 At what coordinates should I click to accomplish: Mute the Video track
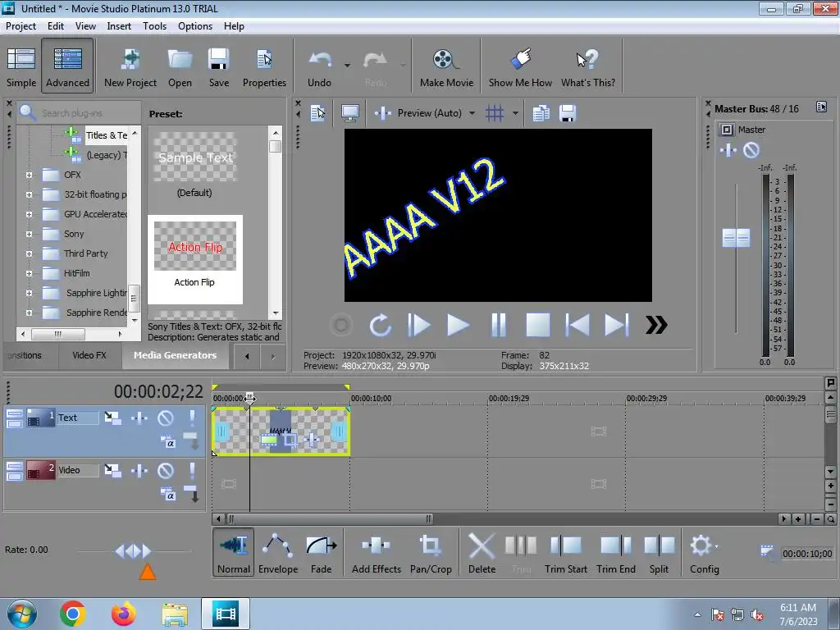coord(166,470)
